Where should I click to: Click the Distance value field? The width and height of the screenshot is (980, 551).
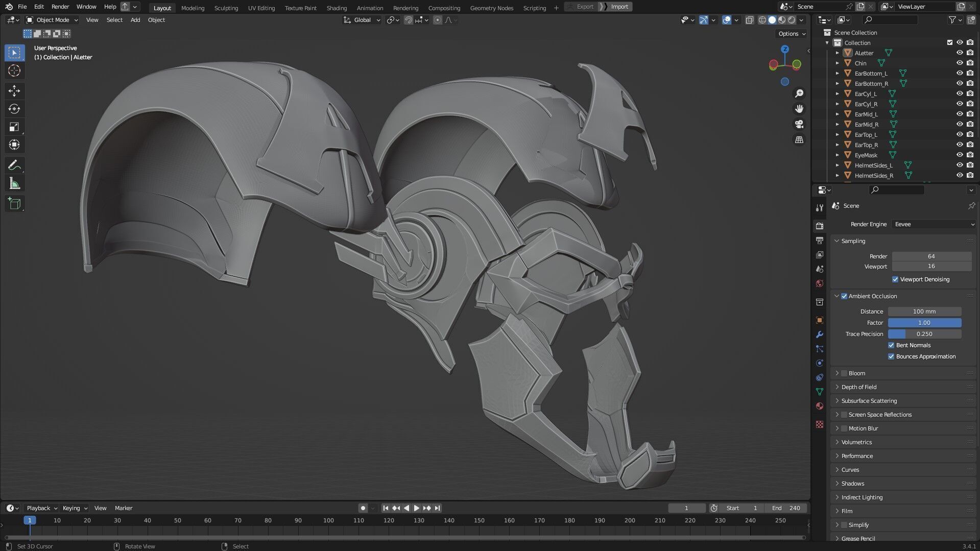tap(924, 312)
